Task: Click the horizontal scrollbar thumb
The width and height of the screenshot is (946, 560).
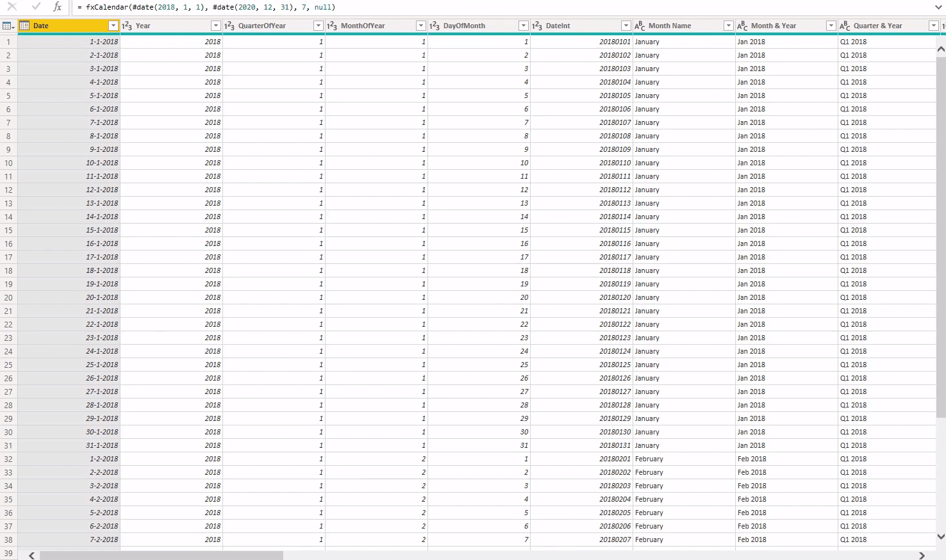Action: [x=162, y=556]
